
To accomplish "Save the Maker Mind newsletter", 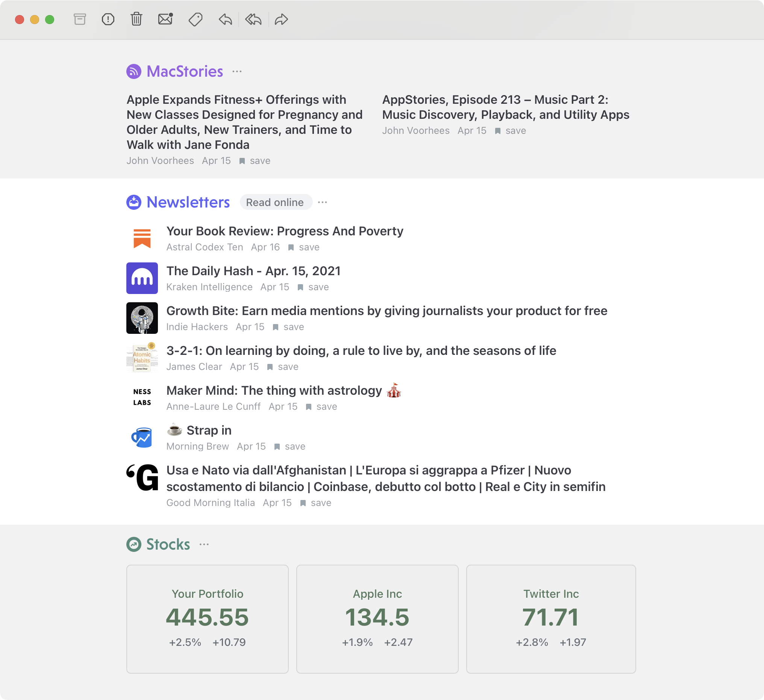I will tap(321, 406).
